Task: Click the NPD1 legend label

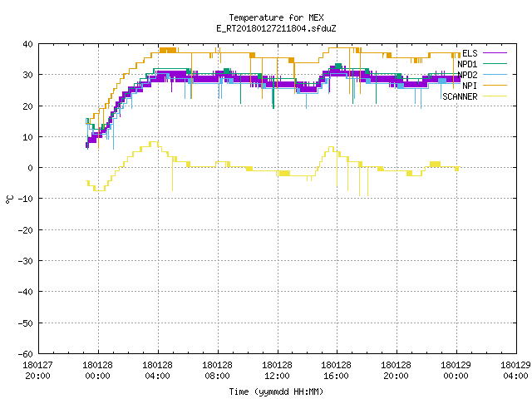Action: [x=467, y=64]
